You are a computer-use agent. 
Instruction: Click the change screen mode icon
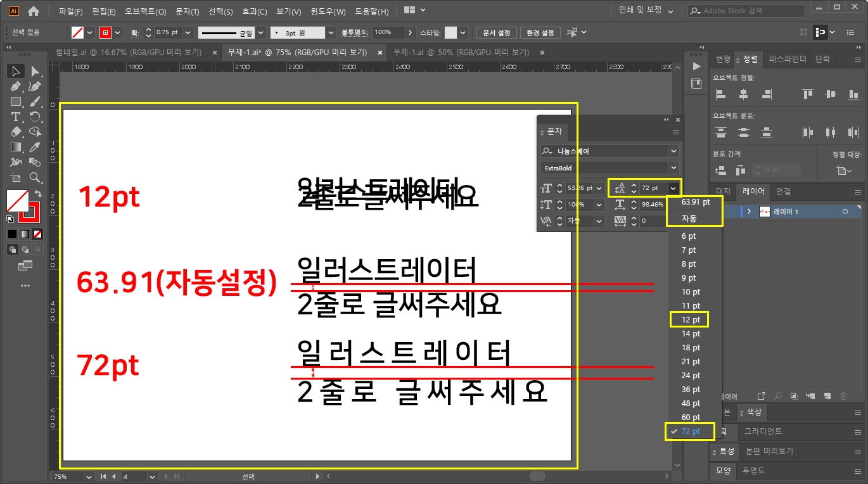coord(25,266)
